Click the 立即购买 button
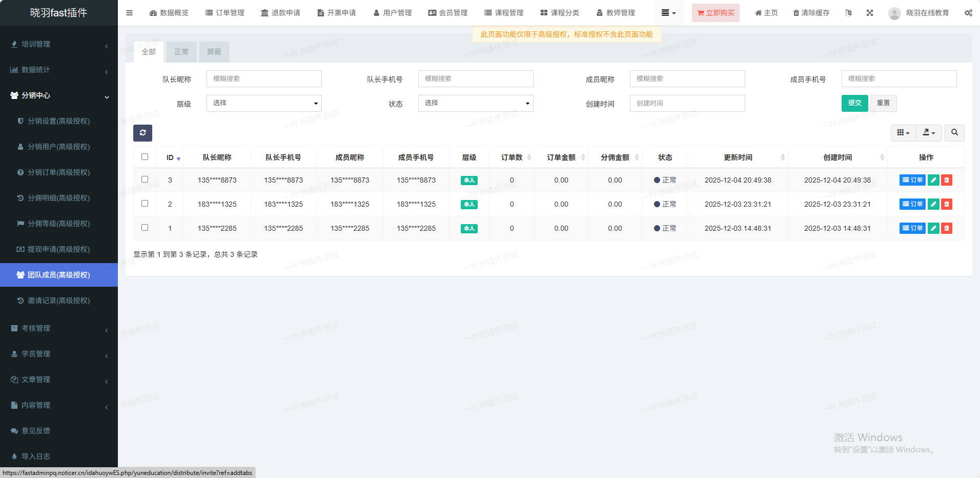980x478 pixels. [x=716, y=13]
